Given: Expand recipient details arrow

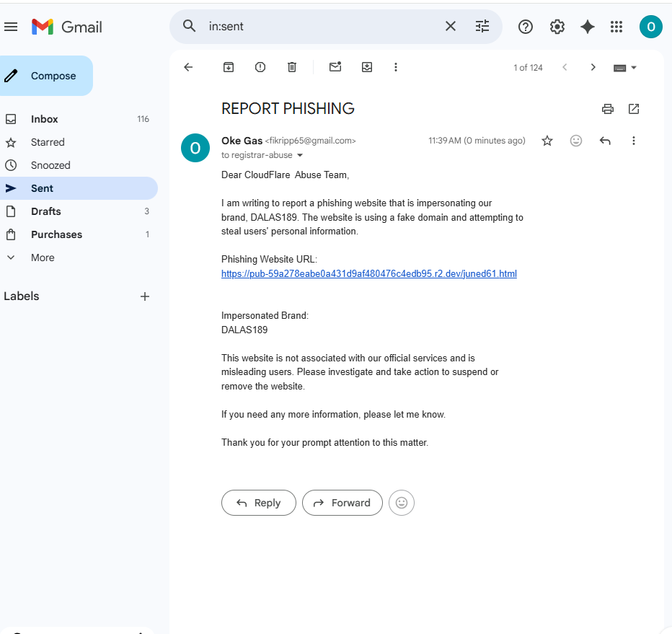Looking at the screenshot, I should point(300,155).
